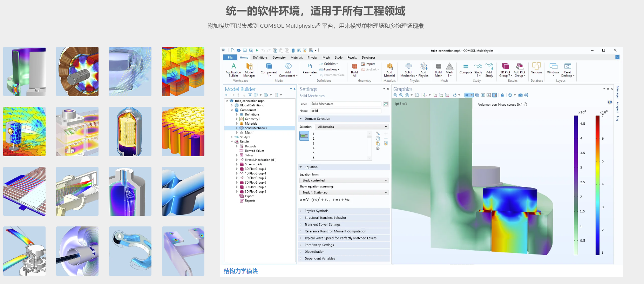
Task: Select Global Definitions in model tree
Action: pyautogui.click(x=251, y=105)
